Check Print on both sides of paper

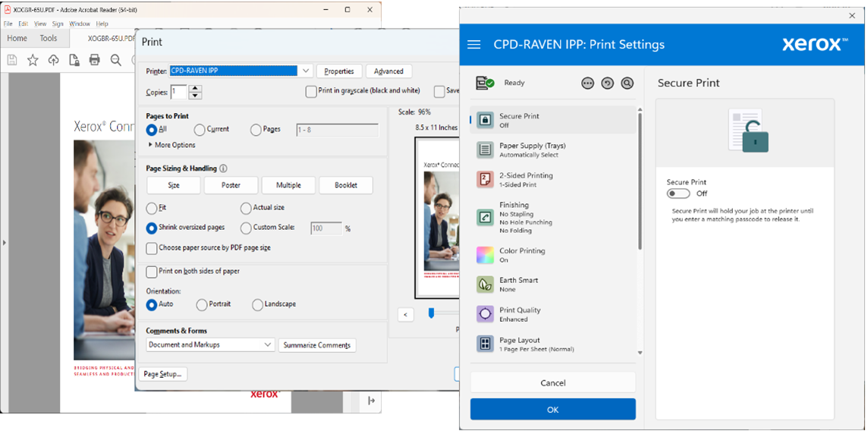click(151, 272)
